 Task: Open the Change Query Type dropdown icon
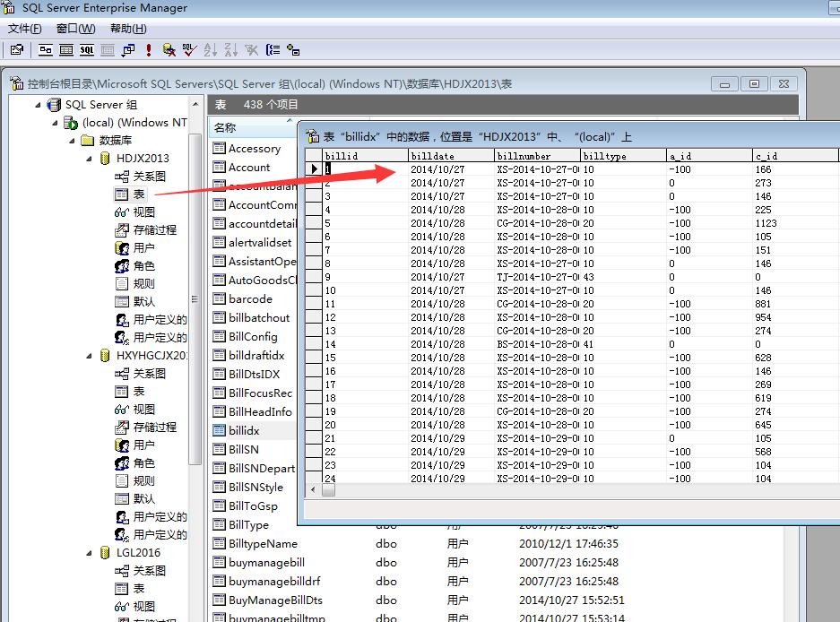[128, 50]
